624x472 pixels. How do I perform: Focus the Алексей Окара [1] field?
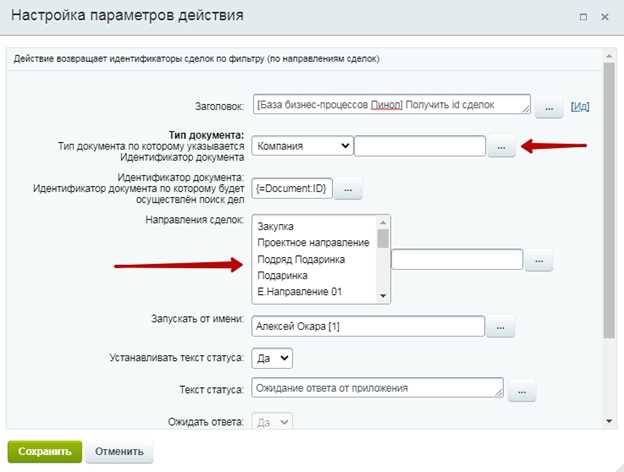(368, 326)
